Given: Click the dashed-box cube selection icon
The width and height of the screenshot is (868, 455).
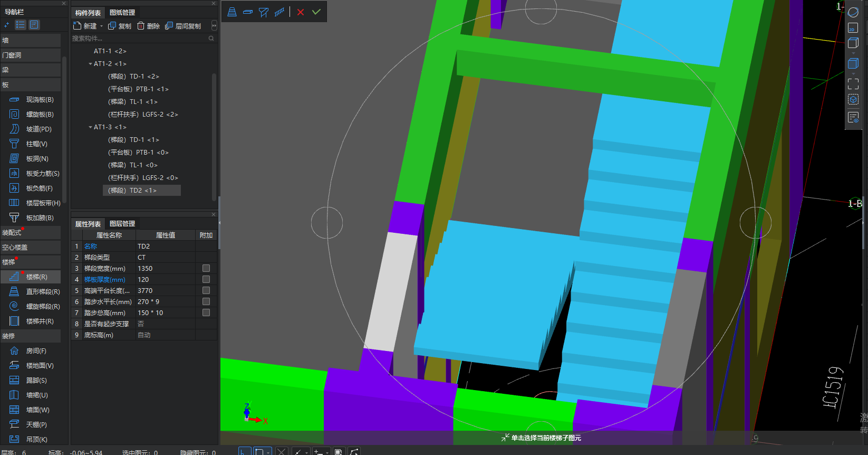Looking at the screenshot, I should [x=853, y=99].
